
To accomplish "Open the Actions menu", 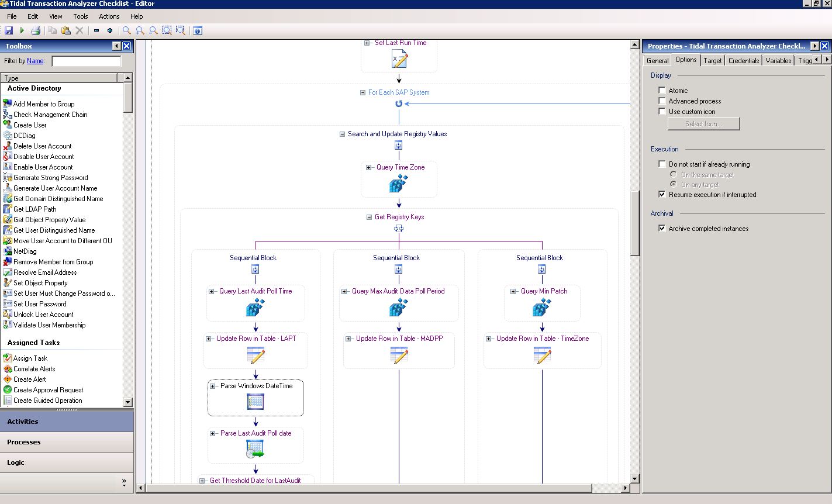I will (x=109, y=16).
